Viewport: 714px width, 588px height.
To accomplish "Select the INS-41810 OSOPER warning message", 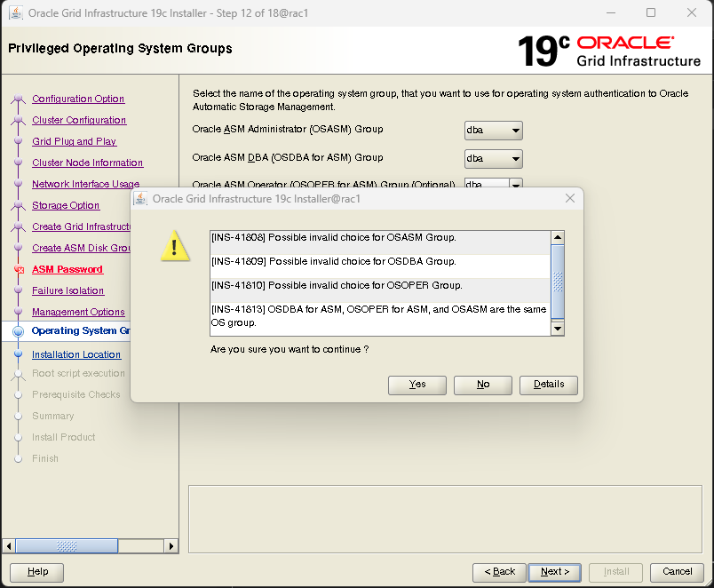I will coord(380,290).
